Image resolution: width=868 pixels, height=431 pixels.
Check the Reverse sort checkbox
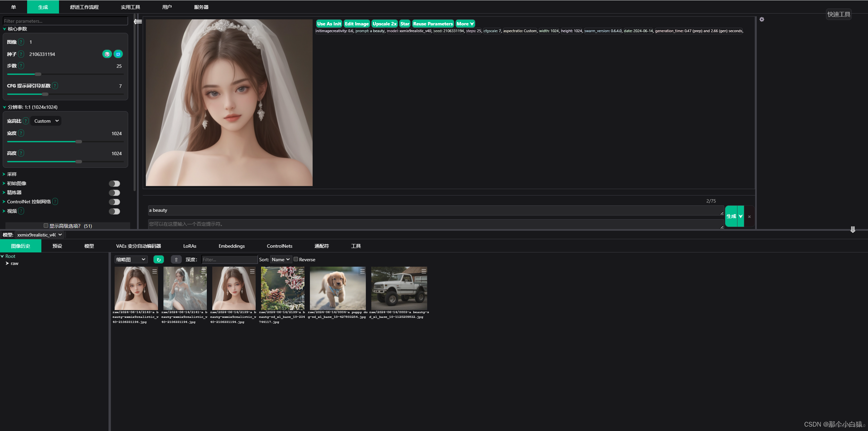[296, 259]
